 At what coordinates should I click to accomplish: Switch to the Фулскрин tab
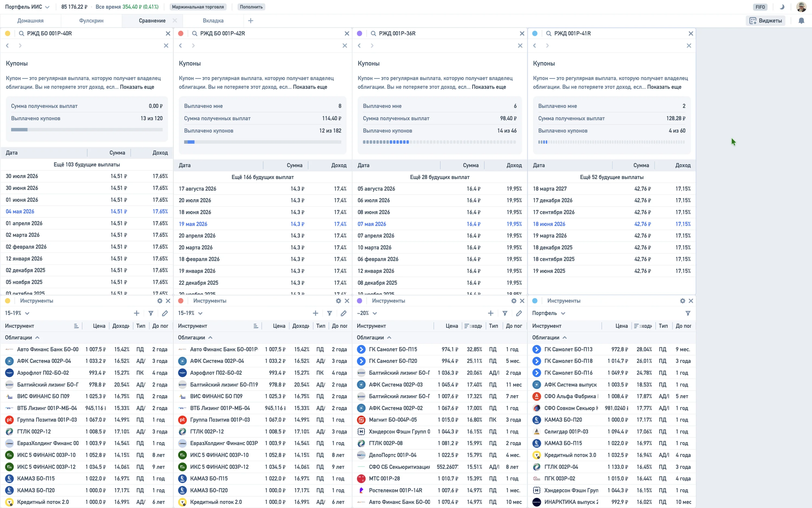(91, 21)
